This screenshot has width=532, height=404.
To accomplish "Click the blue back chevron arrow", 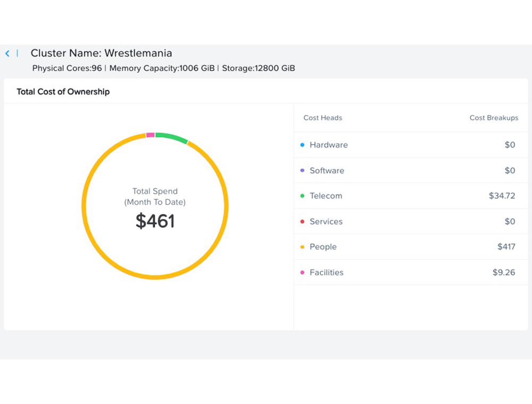I will [7, 53].
